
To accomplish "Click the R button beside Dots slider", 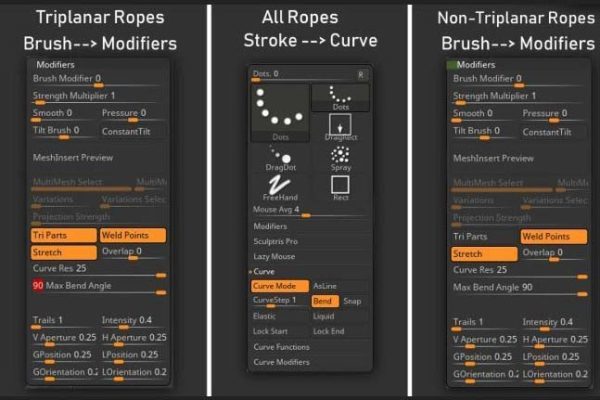I will [361, 75].
